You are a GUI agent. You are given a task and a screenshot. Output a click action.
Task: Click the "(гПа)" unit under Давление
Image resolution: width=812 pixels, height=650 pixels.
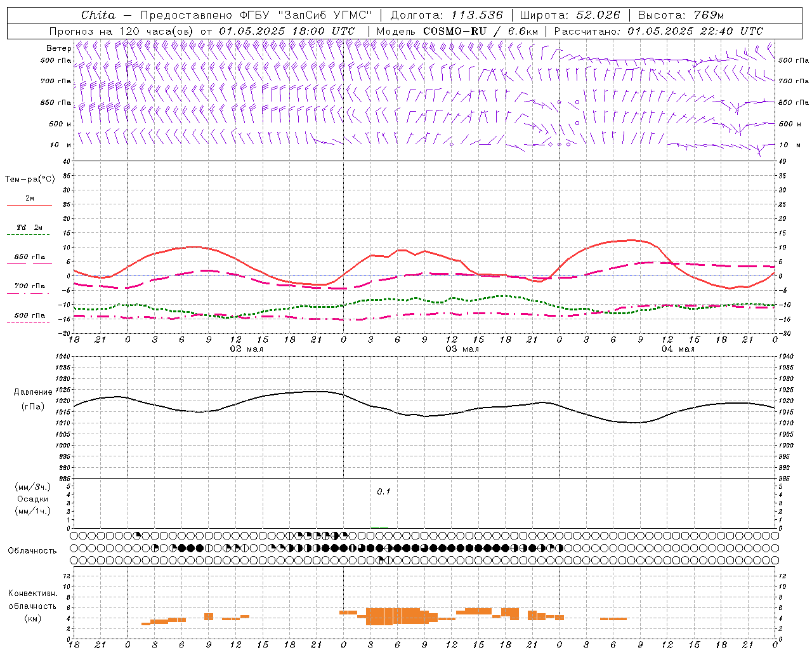33,407
